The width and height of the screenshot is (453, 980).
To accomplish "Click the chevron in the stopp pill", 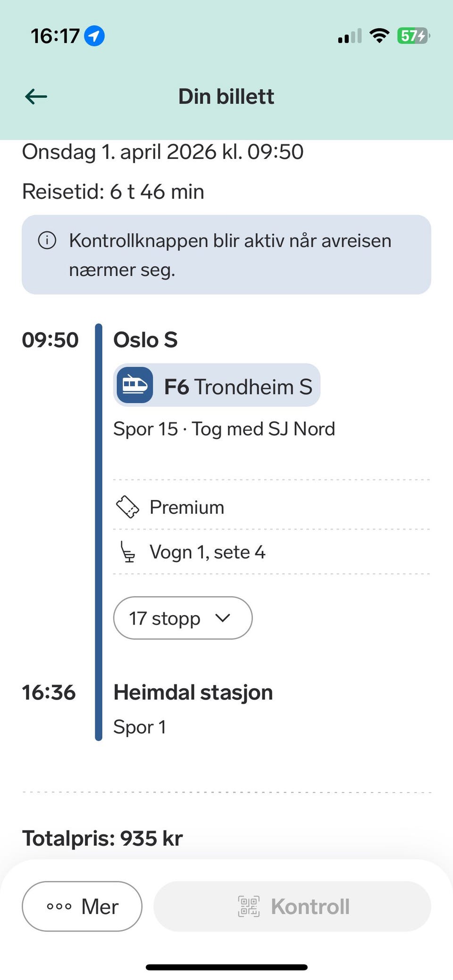I will click(222, 618).
